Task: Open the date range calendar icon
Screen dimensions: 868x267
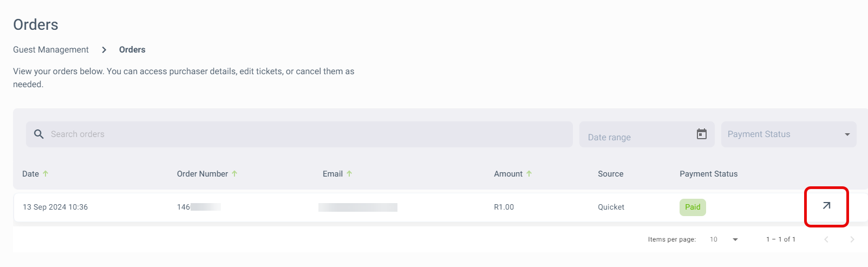Action: [701, 134]
